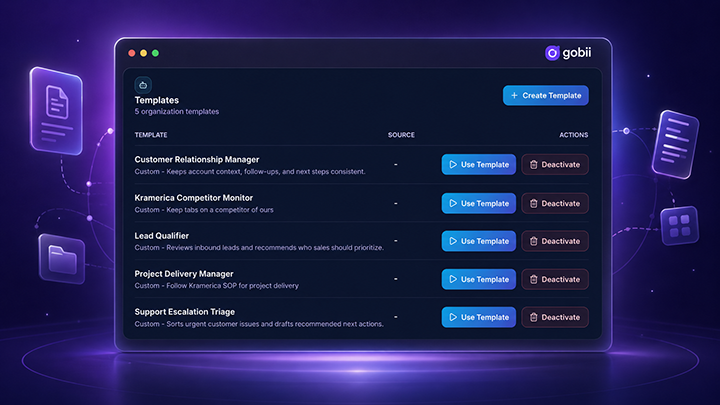Select the Customer Relationship Manager title
Screen dimensions: 720x405
(197, 159)
